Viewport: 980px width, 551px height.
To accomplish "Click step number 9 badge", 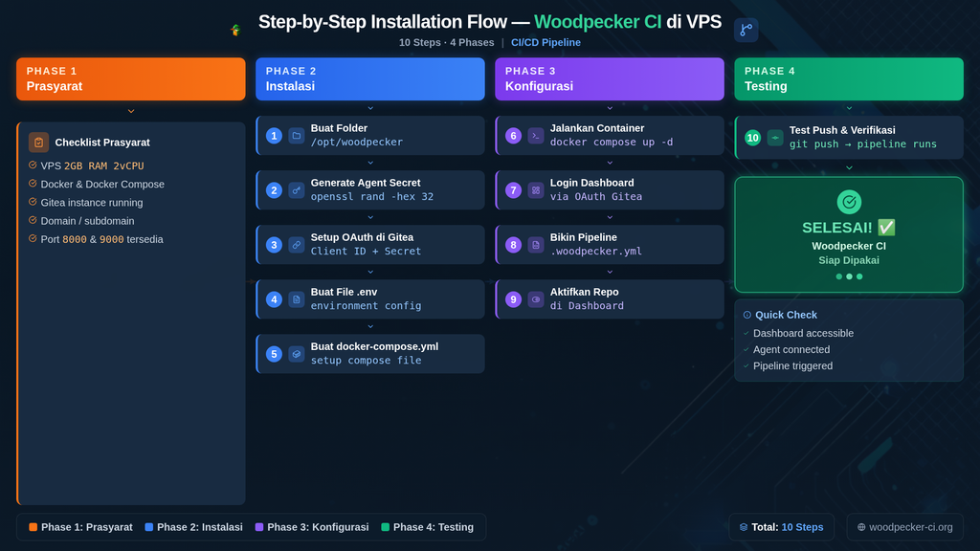I will click(513, 299).
